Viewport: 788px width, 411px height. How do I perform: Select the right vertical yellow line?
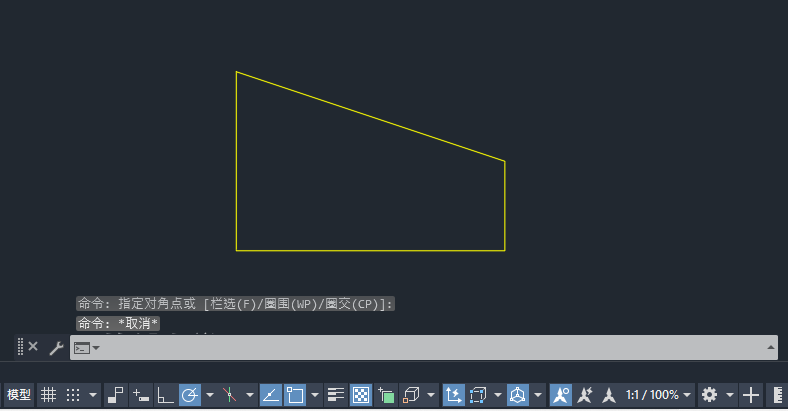point(505,206)
